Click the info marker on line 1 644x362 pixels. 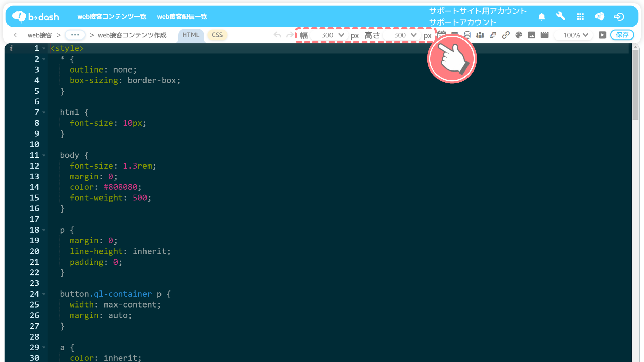click(11, 48)
